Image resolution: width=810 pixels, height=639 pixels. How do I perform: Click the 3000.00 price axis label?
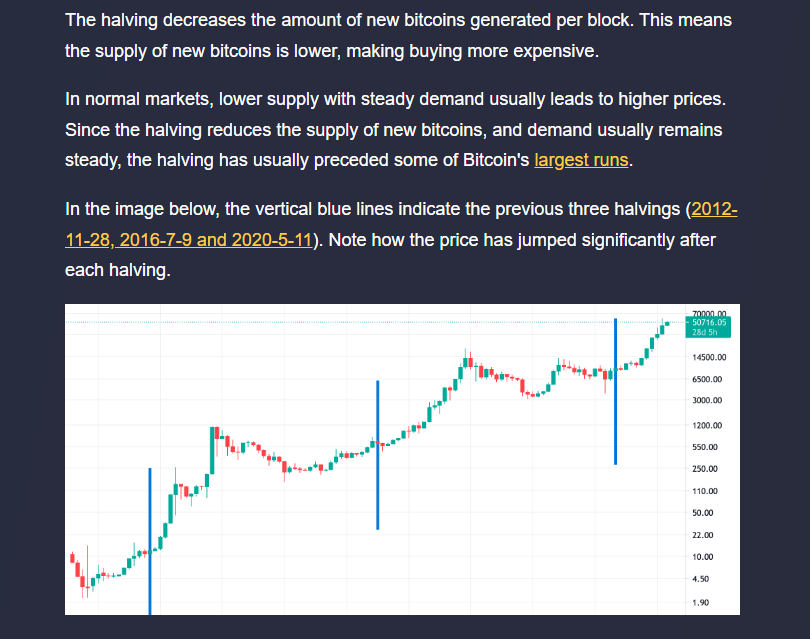[707, 400]
